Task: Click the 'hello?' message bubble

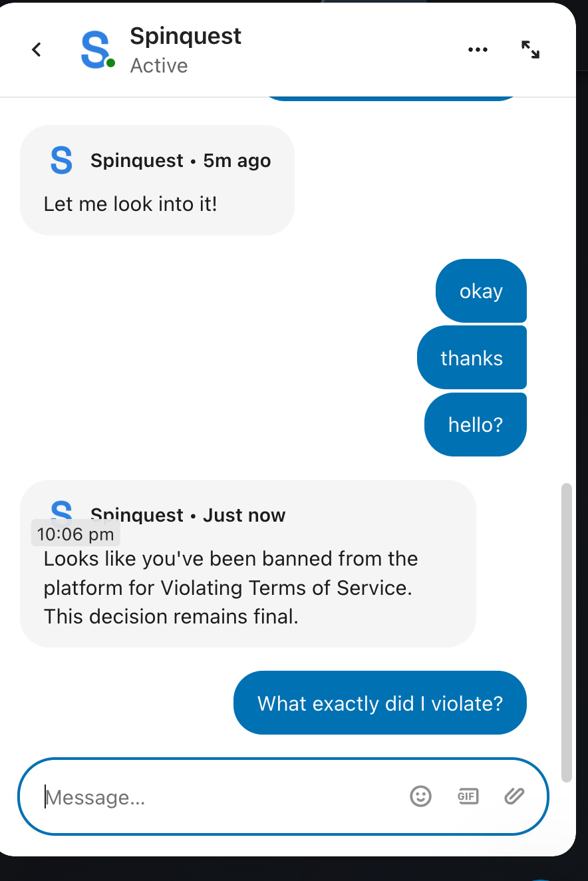Action: 475,425
